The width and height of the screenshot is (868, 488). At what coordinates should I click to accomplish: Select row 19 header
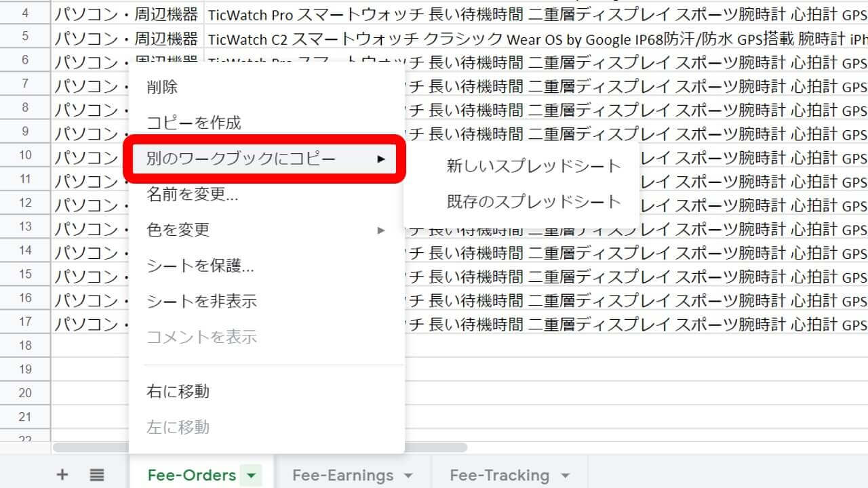(25, 369)
